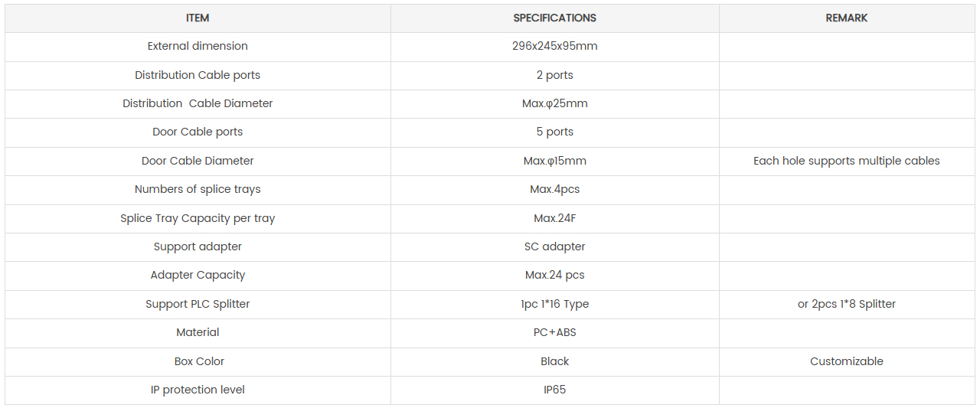Click the Max.24F specification
The image size is (980, 408).
554,218
